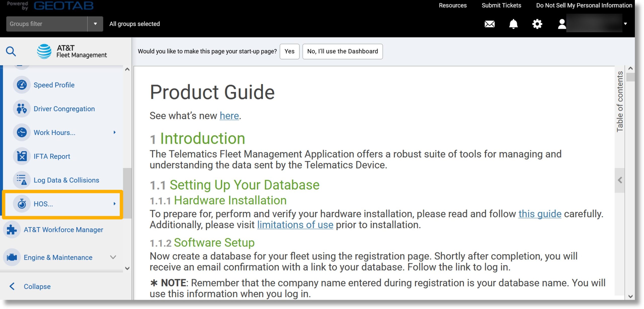Screen dimensions: 644x309
Task: Open Do Not Sell My Personal Information
Action: pyautogui.click(x=584, y=5)
